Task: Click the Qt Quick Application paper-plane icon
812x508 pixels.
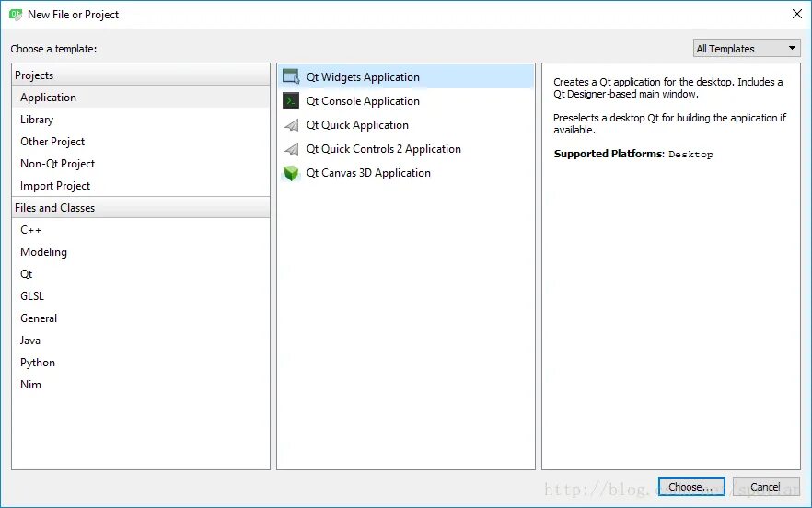Action: pyautogui.click(x=291, y=125)
